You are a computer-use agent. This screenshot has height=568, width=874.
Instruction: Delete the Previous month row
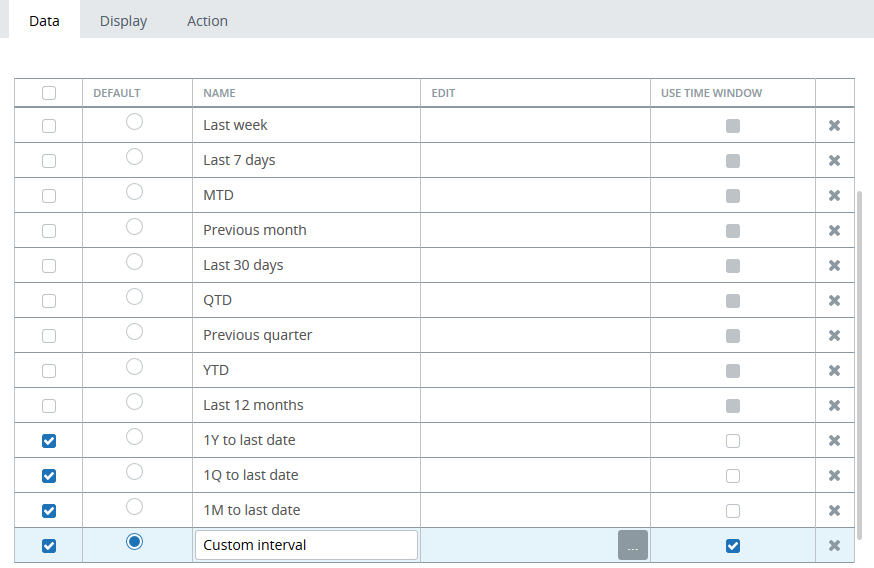click(834, 231)
